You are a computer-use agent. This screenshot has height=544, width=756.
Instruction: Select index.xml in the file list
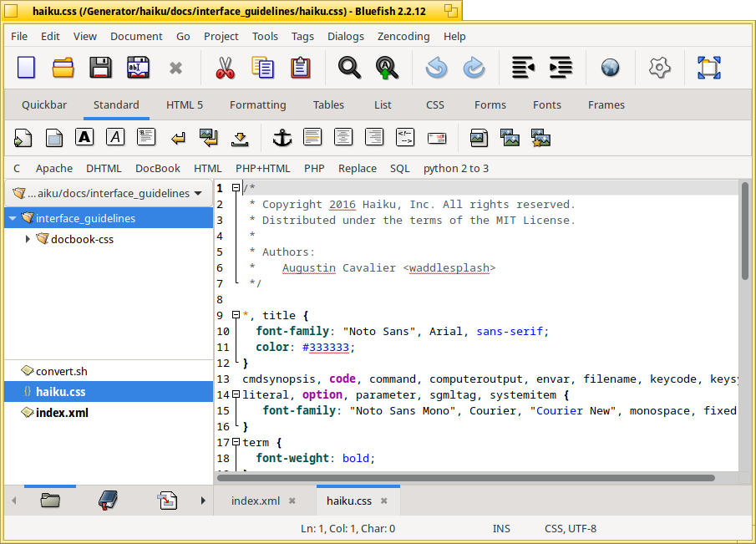tap(109, 413)
